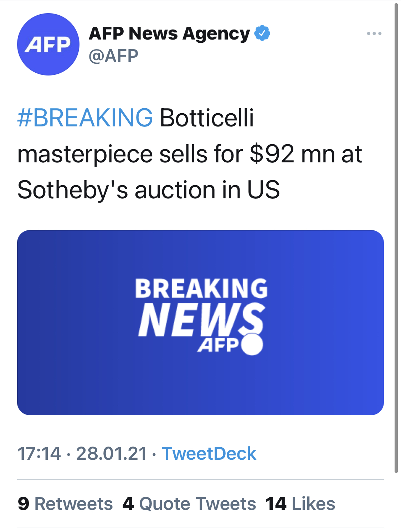
Task: Click the white circle in the image
Action: [x=252, y=345]
